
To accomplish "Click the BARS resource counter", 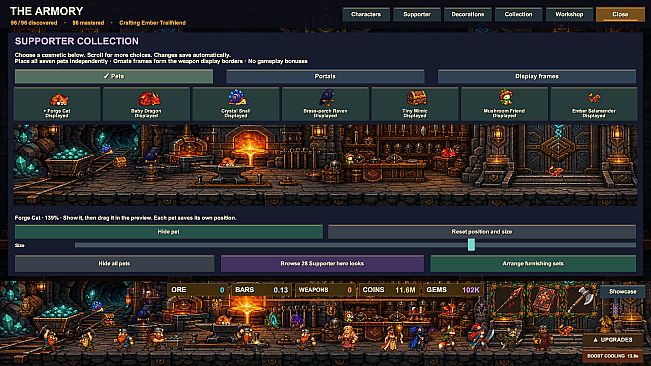I will pyautogui.click(x=262, y=290).
